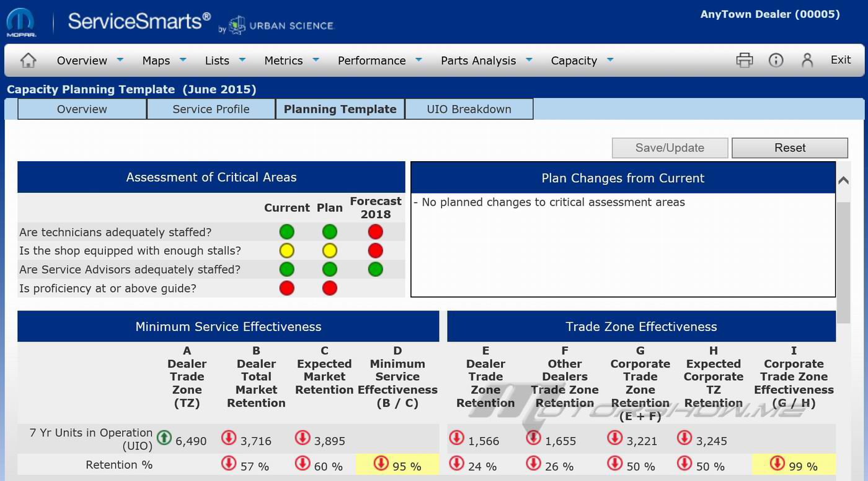868x481 pixels.
Task: Click red down arrow beside 3,716
Action: click(229, 438)
